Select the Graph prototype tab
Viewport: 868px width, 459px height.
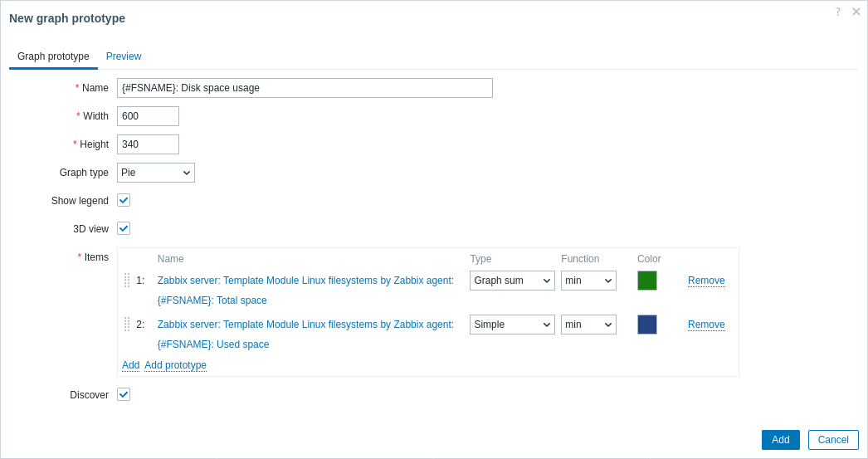click(x=53, y=56)
